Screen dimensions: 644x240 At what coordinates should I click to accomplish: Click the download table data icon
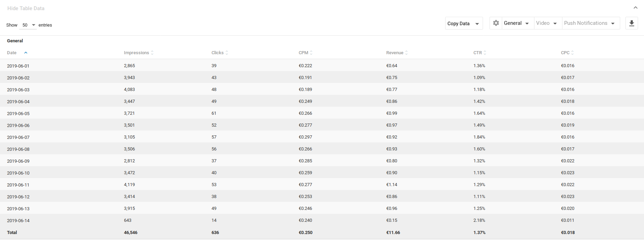(631, 23)
